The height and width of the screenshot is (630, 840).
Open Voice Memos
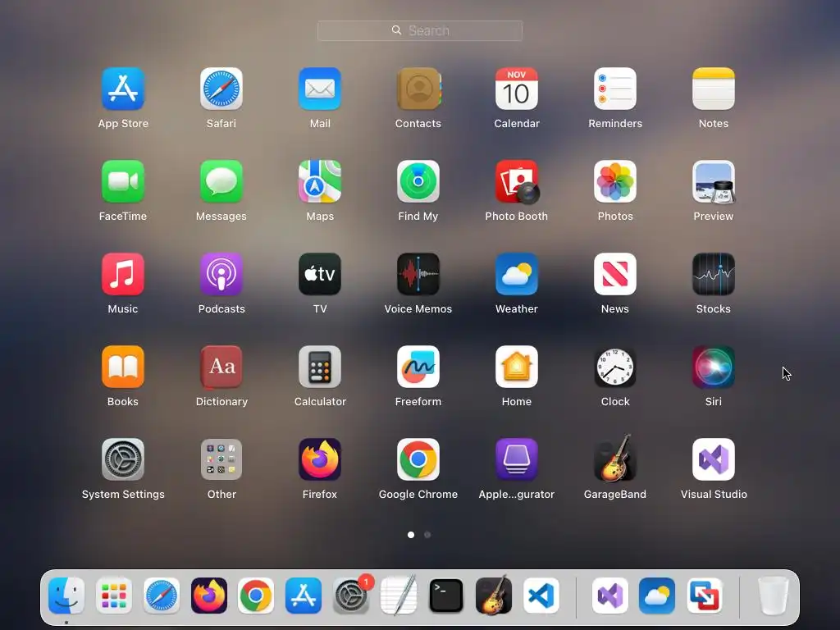418,274
